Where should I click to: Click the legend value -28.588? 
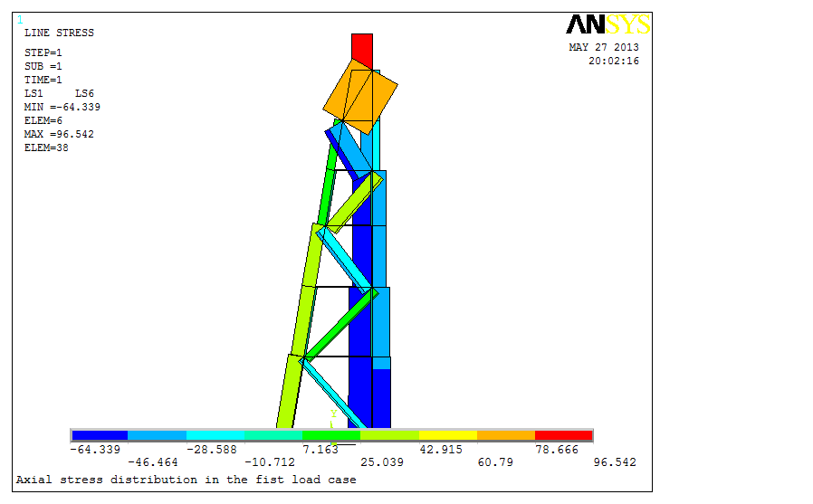(x=212, y=450)
